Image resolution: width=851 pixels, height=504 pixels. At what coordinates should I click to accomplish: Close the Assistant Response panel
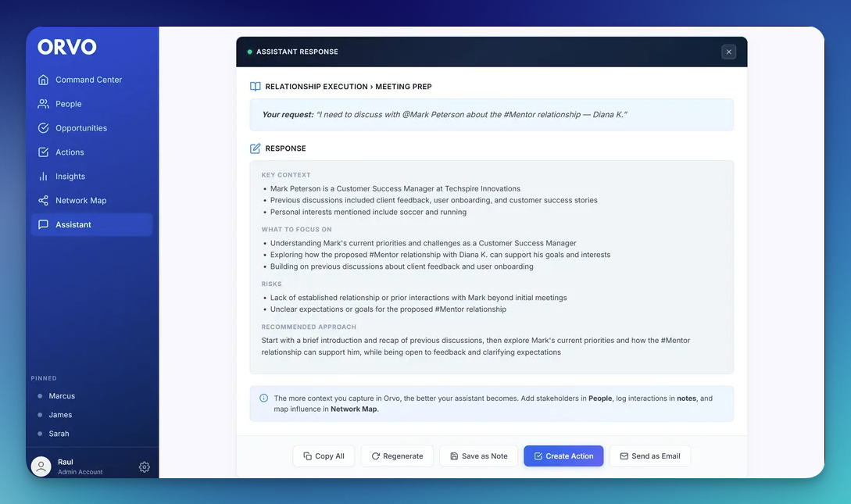728,52
